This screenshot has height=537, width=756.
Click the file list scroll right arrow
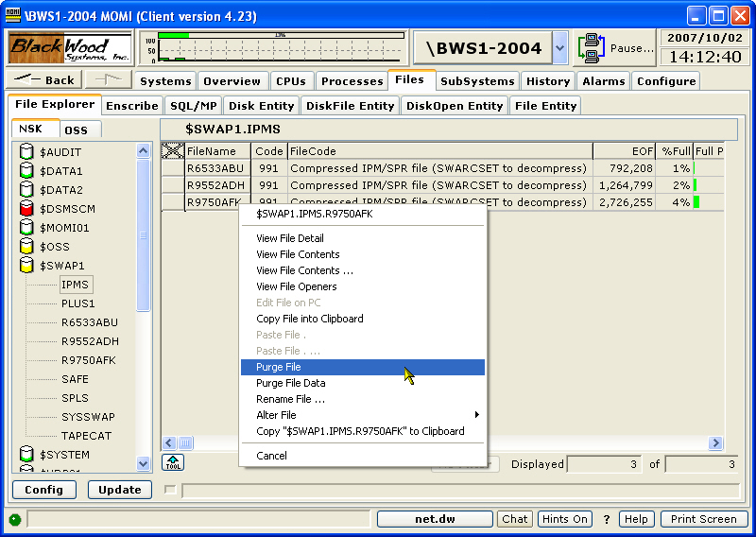pos(715,442)
